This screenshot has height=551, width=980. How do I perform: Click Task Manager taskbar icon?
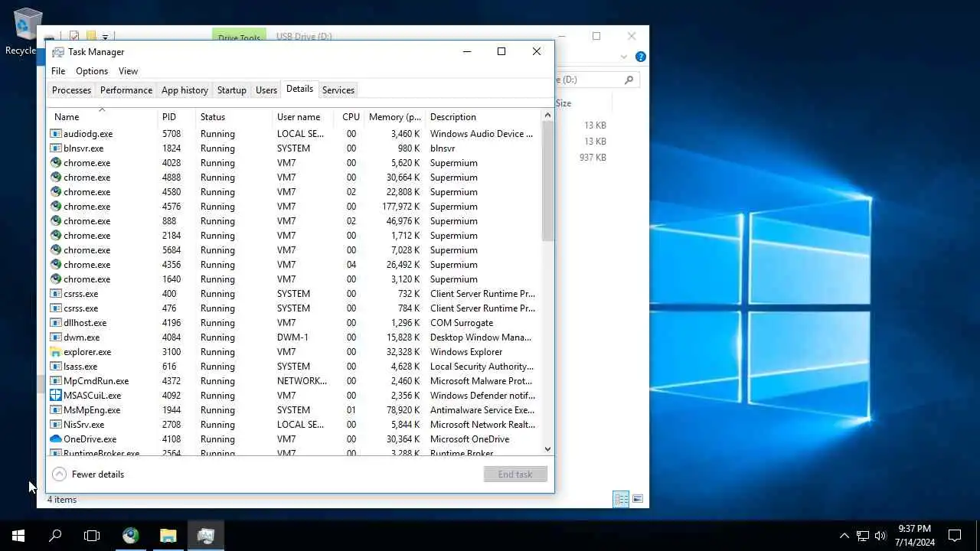coord(205,536)
